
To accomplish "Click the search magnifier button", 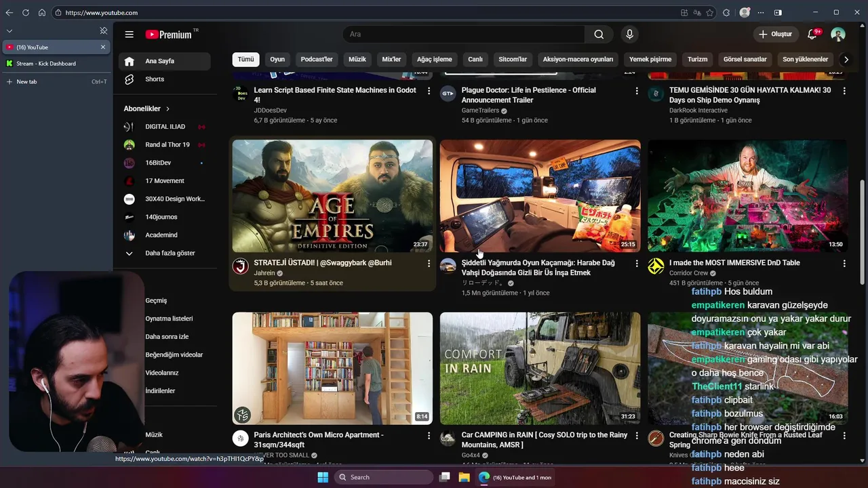I will point(599,35).
